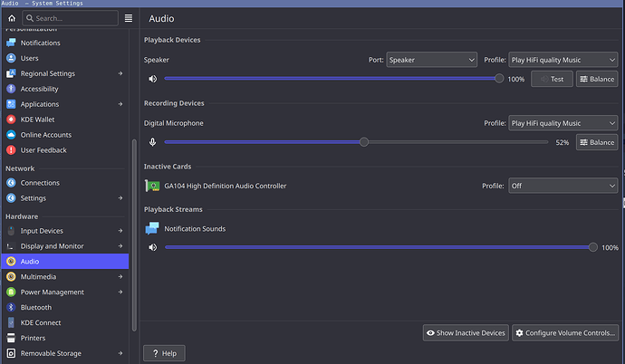Viewport: 625px width, 364px height.
Task: Go to the System Settings home icon
Action: [12, 18]
